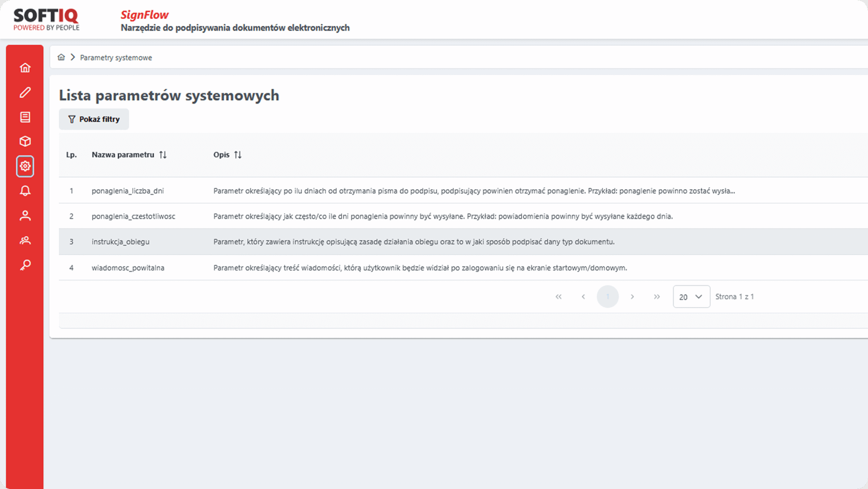Open the wiadomosc_powitalna parameter row
868x489 pixels.
pyautogui.click(x=128, y=268)
